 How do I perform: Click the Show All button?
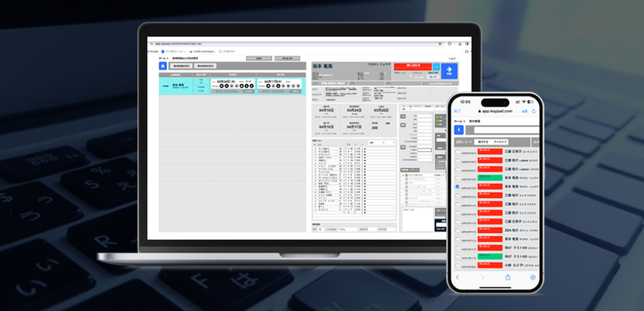[287, 58]
